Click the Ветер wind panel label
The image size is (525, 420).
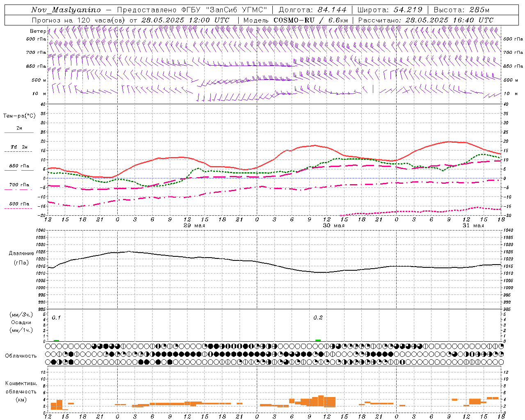click(38, 31)
